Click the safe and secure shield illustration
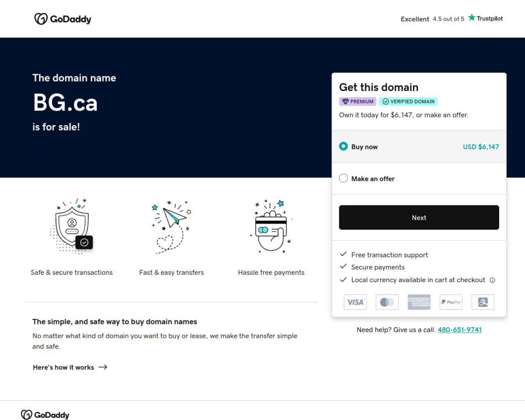The image size is (525, 420). pyautogui.click(x=72, y=226)
